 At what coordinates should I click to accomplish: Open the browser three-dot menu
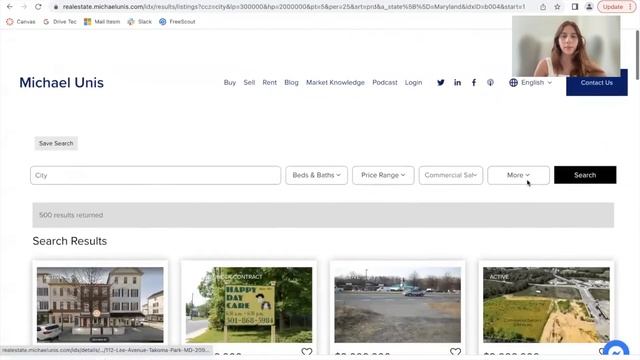click(x=631, y=7)
